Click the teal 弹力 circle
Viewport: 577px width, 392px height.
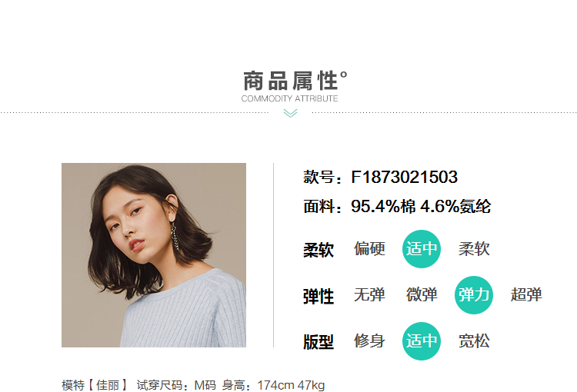coord(474,295)
